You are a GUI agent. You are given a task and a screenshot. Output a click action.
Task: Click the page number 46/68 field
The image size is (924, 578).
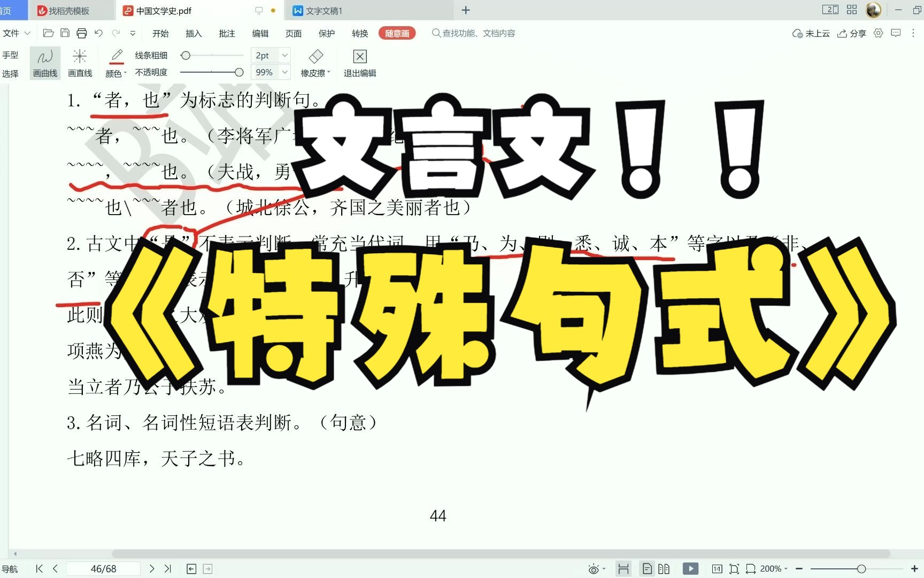coord(103,568)
